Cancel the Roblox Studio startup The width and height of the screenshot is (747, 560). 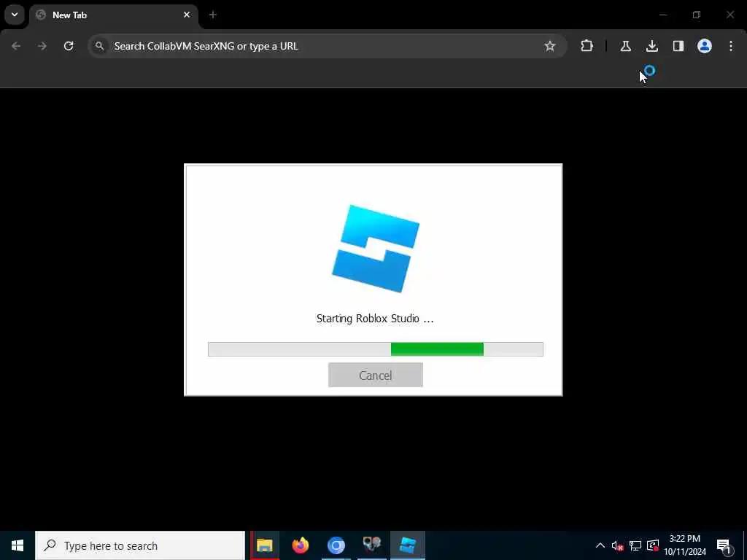[x=376, y=375]
